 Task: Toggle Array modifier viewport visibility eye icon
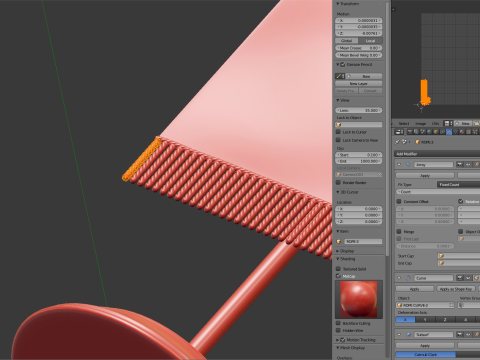[x=468, y=165]
